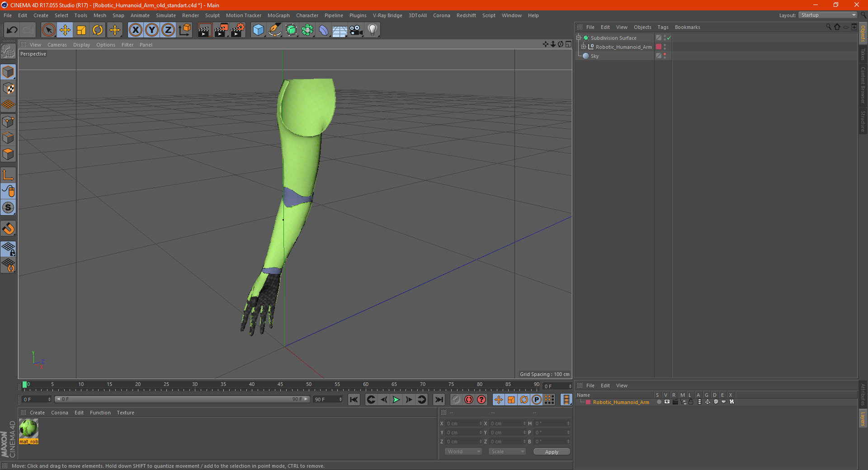Click the timeline range slider bar
Viewport: 868px width, 470px height.
182,399
